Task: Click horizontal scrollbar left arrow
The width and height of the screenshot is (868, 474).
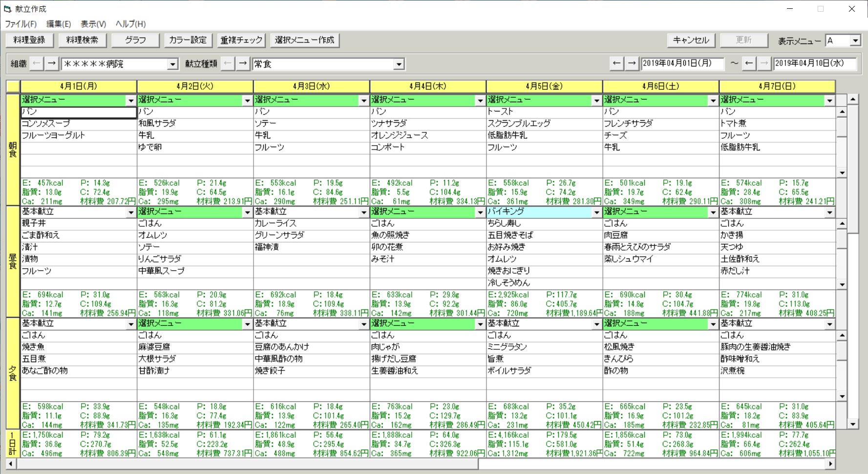Action: (x=11, y=463)
